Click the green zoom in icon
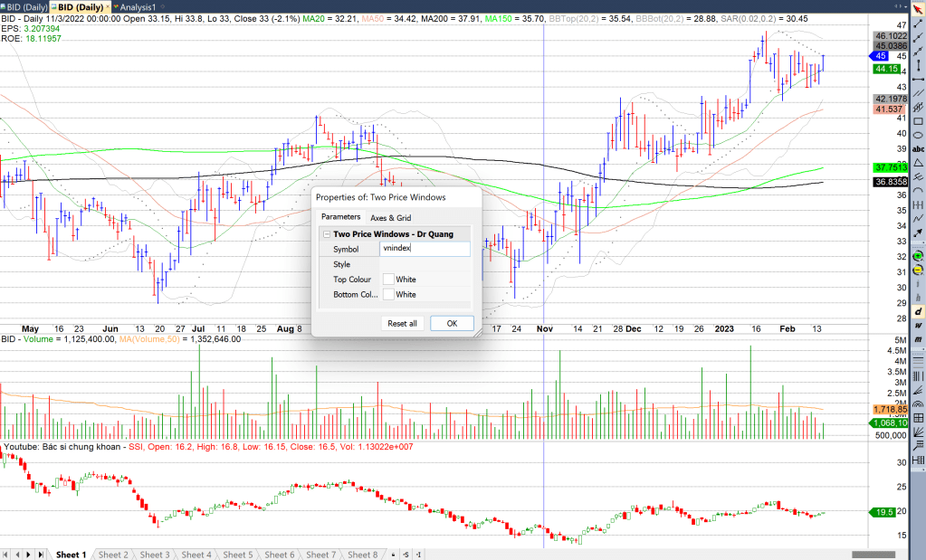The height and width of the screenshot is (560, 926). pyautogui.click(x=919, y=256)
